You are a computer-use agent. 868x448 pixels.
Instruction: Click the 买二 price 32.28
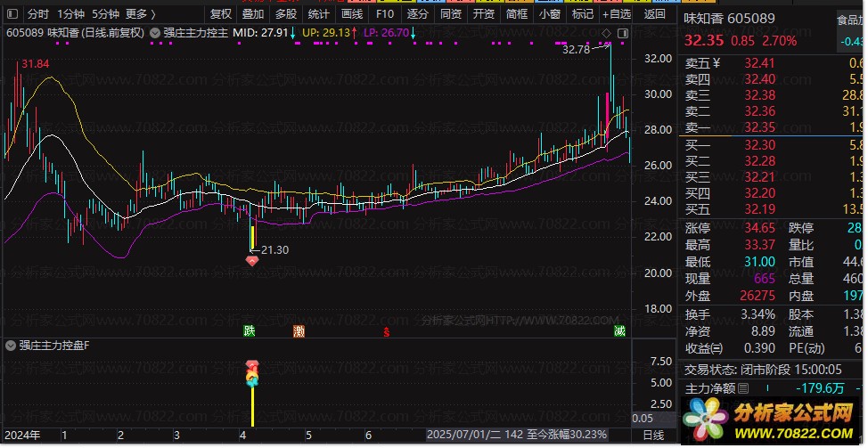(x=759, y=161)
